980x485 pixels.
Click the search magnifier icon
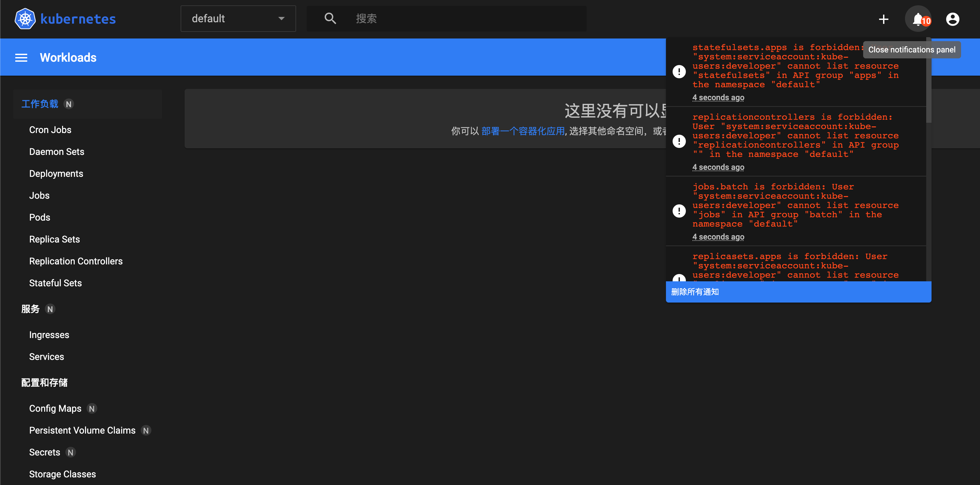tap(330, 19)
